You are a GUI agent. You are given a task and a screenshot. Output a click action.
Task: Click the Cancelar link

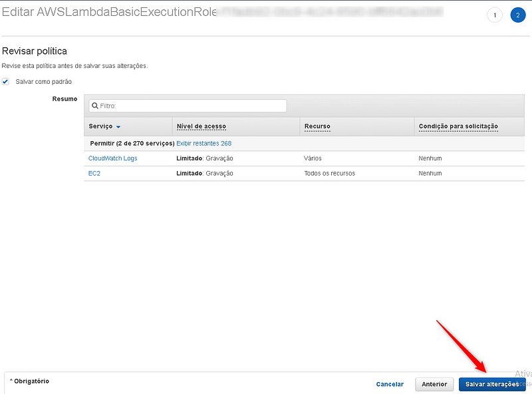point(390,384)
